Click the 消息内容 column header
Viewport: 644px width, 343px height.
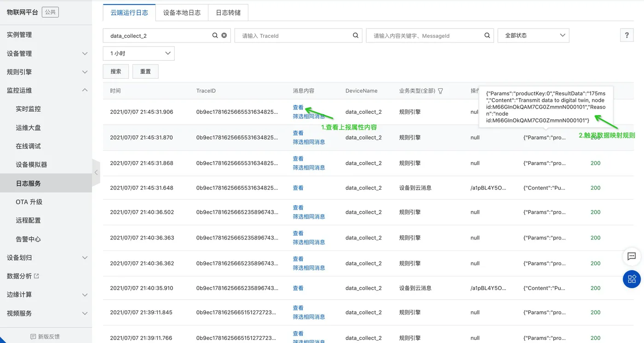pos(304,91)
